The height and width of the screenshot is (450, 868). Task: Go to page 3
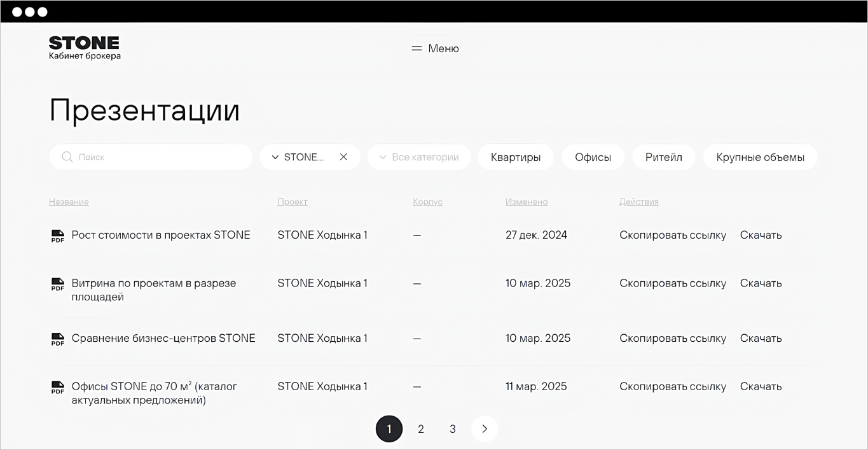point(453,429)
